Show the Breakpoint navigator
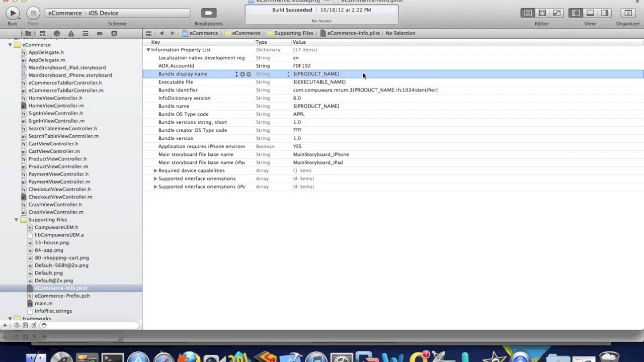This screenshot has width=644, height=362. click(100, 34)
